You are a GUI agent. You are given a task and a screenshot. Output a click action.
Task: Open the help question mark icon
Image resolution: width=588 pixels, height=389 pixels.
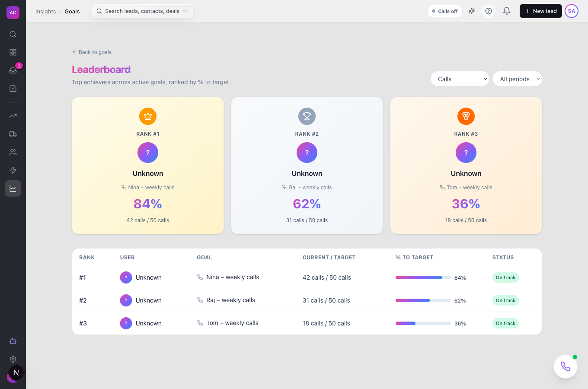[x=489, y=11]
